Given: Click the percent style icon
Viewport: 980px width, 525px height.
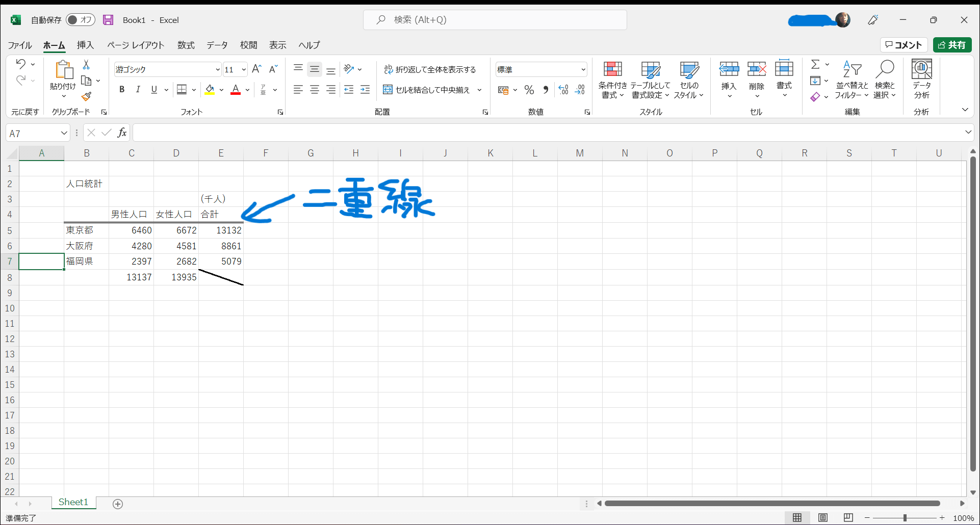Looking at the screenshot, I should click(x=529, y=90).
